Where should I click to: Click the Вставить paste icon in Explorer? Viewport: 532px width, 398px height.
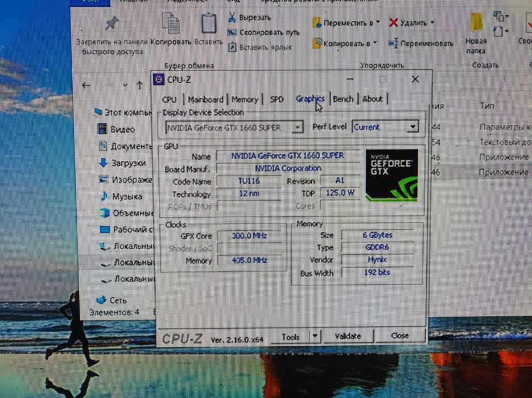pos(209,23)
